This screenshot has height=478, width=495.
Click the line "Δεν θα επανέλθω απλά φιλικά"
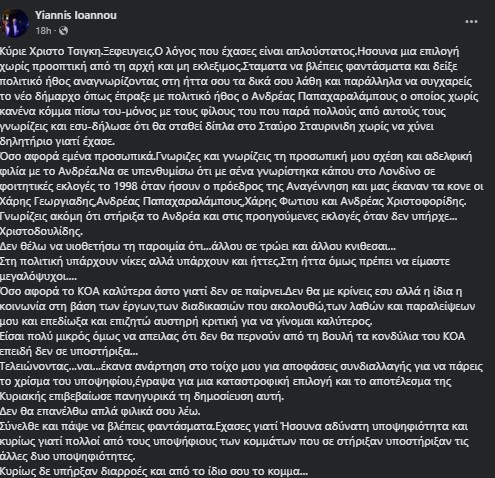pos(100,411)
